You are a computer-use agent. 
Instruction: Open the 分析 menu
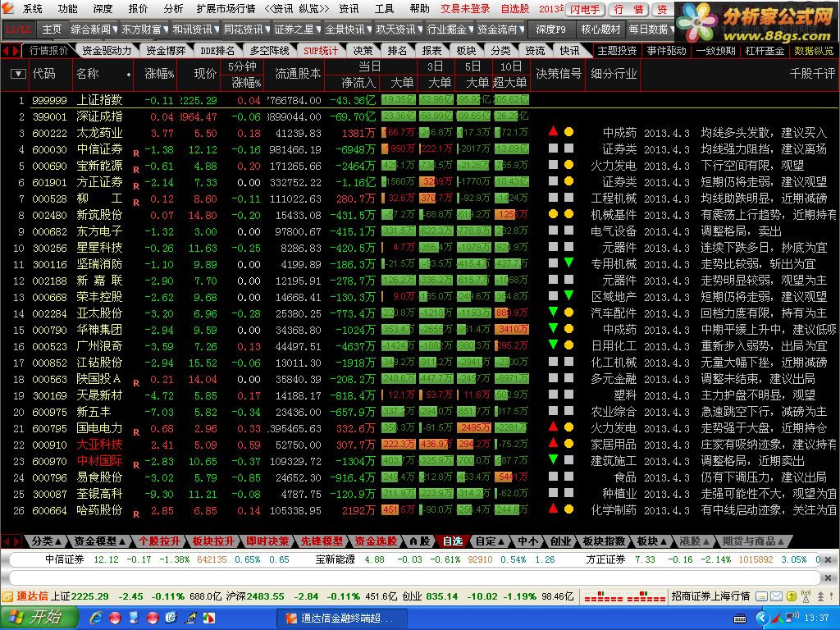point(173,8)
